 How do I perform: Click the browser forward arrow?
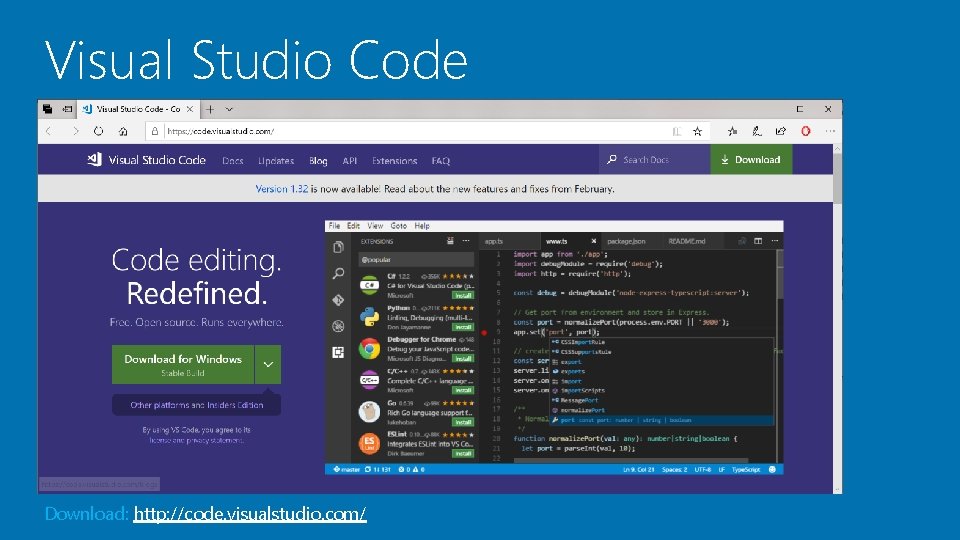tap(75, 131)
